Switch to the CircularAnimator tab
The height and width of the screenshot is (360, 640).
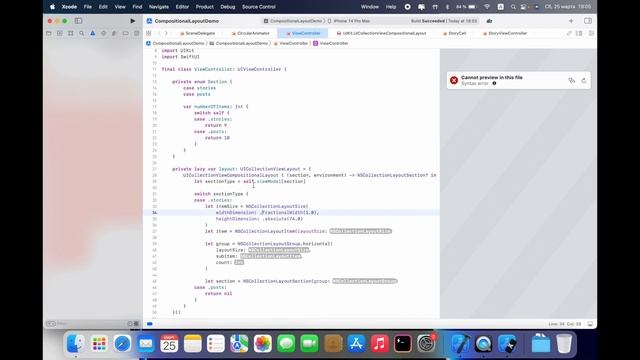tap(251, 33)
